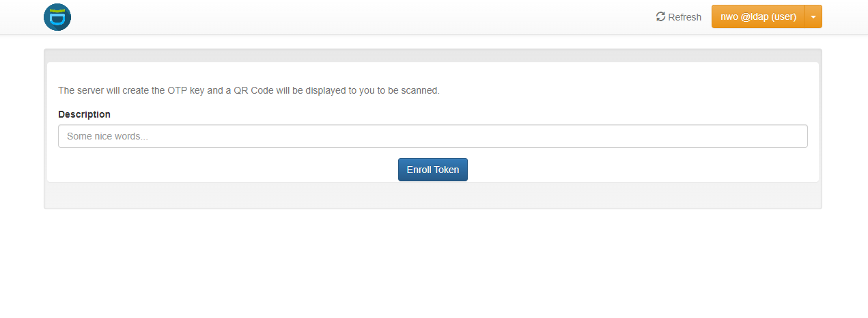Expand the user dropdown caret arrow
868x318 pixels.
coord(813,17)
